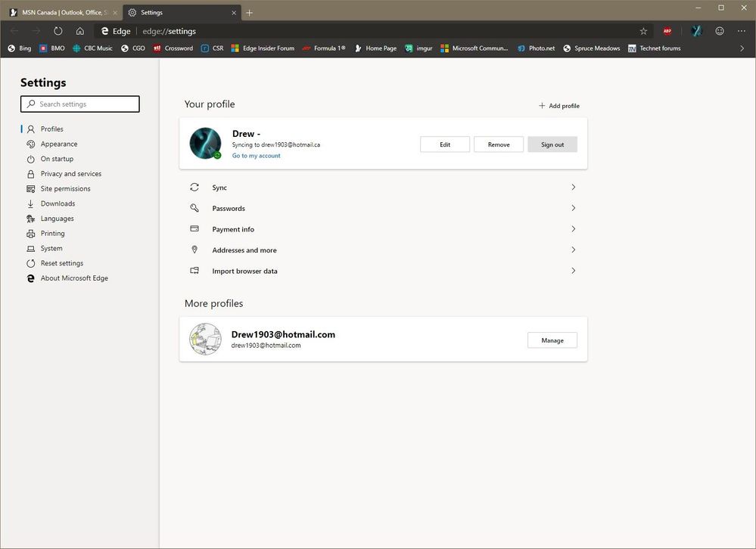Click the Edit profile button
This screenshot has width=756, height=549.
click(445, 144)
